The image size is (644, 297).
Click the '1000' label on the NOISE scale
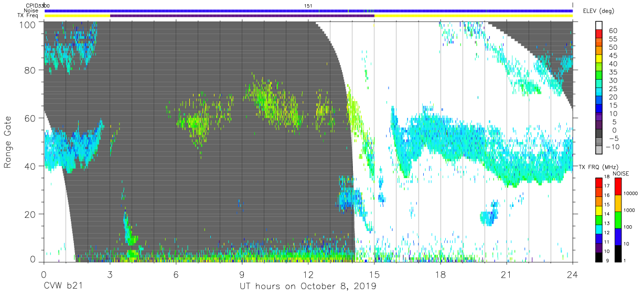coord(629,210)
